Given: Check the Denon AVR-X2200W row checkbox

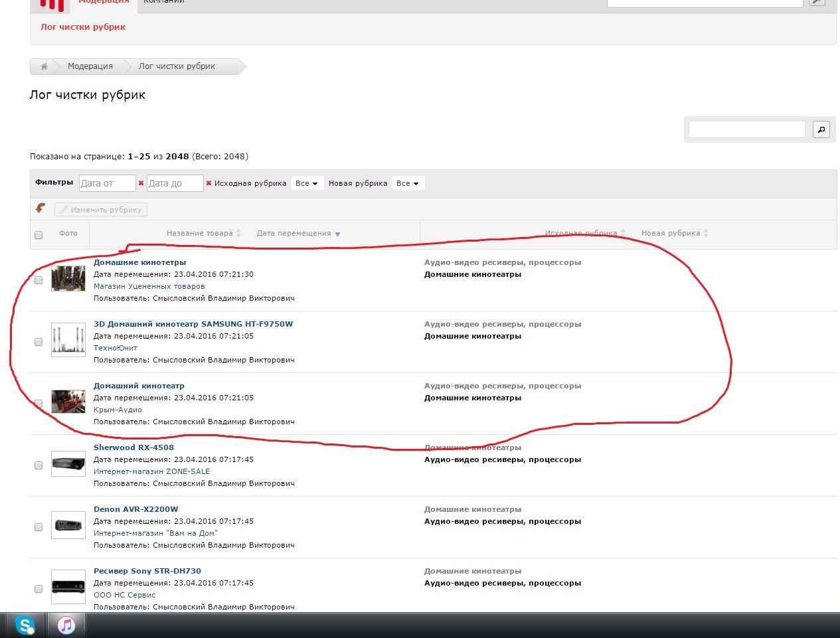Looking at the screenshot, I should (x=39, y=527).
